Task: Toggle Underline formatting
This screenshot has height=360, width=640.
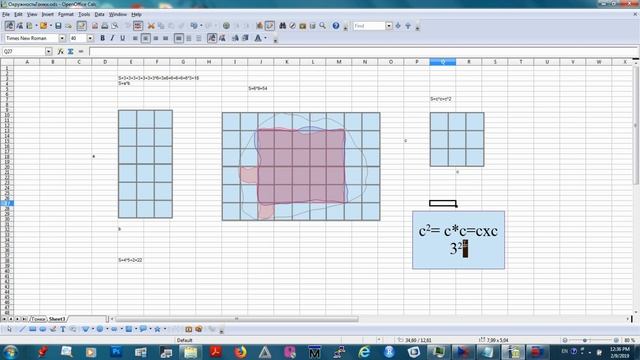Action: (122, 38)
